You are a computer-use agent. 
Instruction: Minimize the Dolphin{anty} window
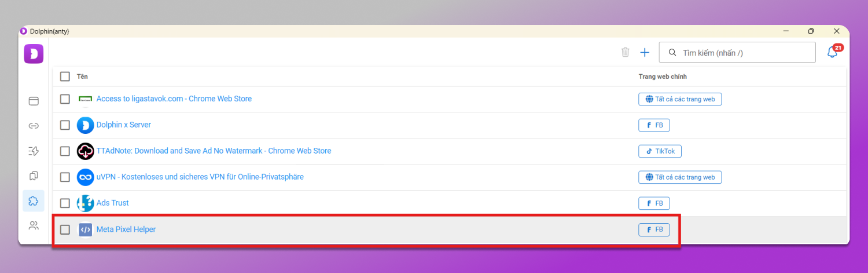tap(786, 31)
